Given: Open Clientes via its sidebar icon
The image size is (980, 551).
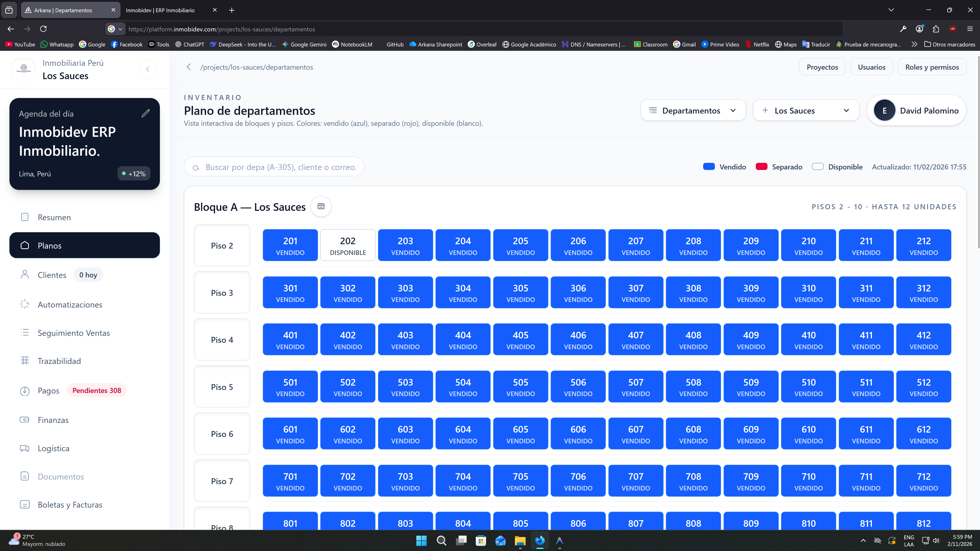Looking at the screenshot, I should point(24,275).
